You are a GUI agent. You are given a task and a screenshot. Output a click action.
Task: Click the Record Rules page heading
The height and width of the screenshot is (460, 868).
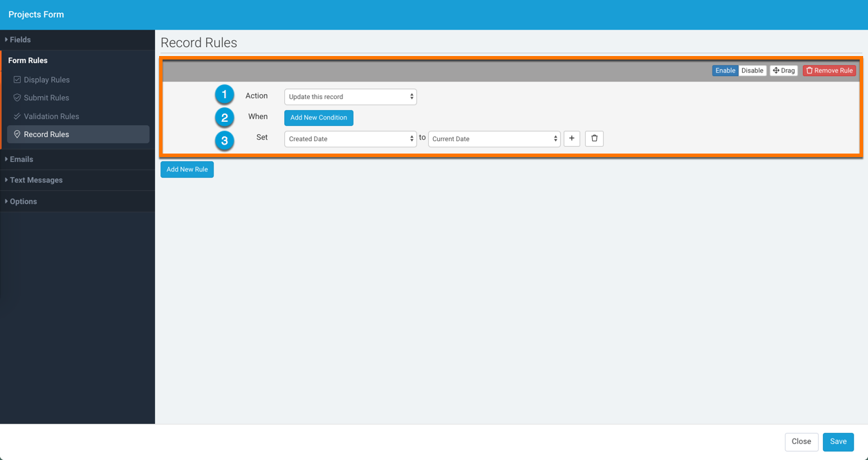(x=198, y=43)
